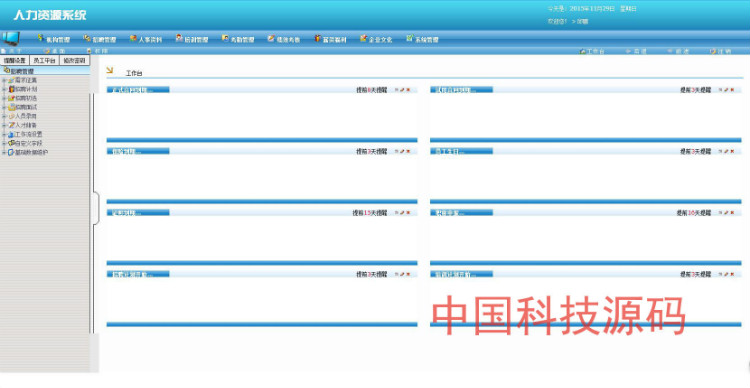Click the 工作流设置 tree item icon
This screenshot has width=750, height=388.
[x=11, y=134]
